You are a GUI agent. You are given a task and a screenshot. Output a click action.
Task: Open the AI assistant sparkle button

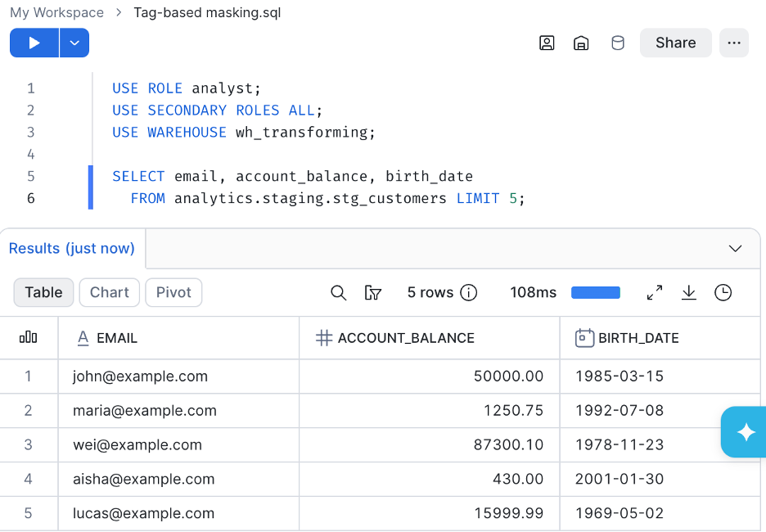click(745, 432)
